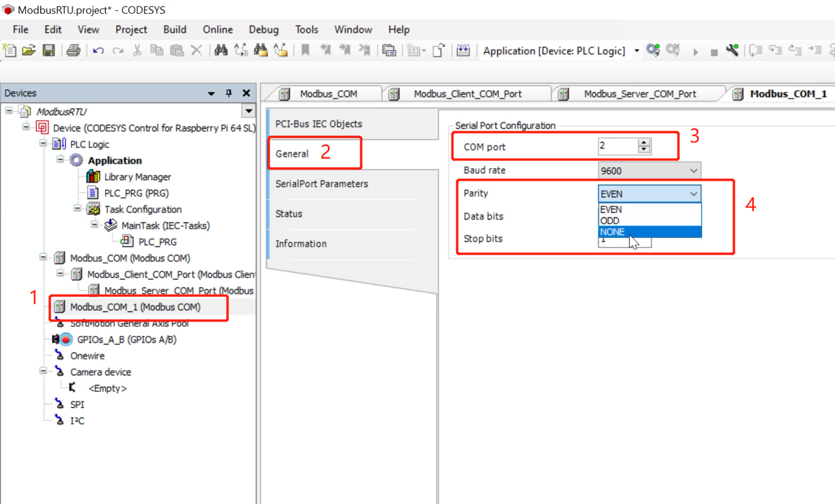The image size is (835, 504).
Task: Switch to the Modbus_Client_COM_Port tab
Action: [468, 94]
